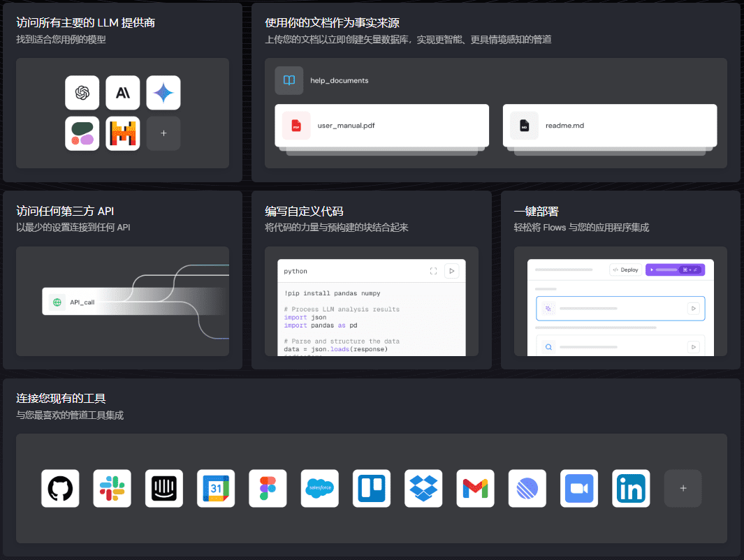Click the Salesforce integration icon
The image size is (744, 560).
pyautogui.click(x=320, y=488)
